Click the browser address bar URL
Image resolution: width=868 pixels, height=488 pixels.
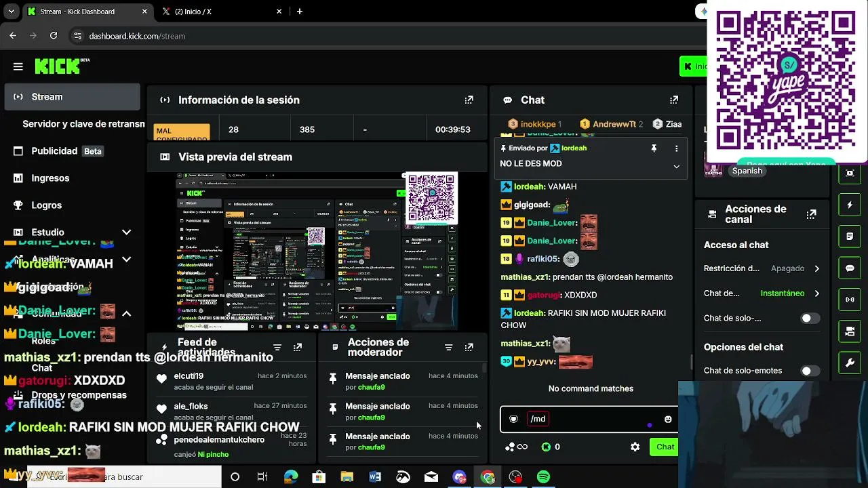click(137, 36)
